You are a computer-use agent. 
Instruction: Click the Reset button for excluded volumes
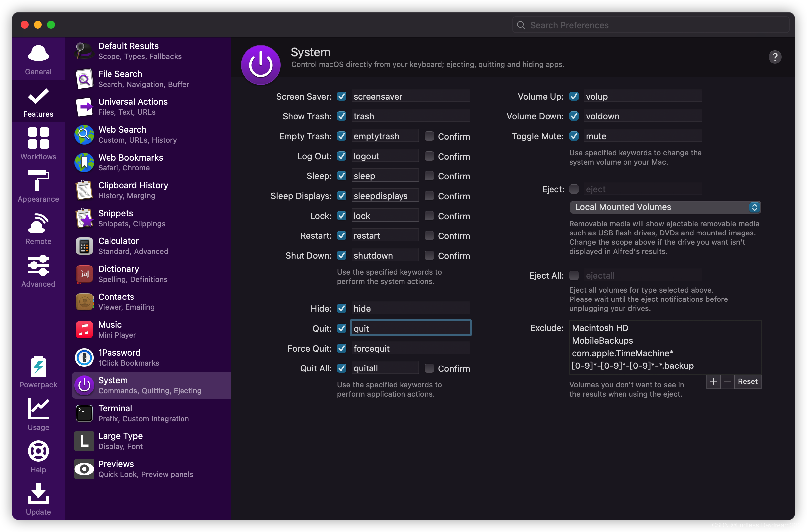pyautogui.click(x=747, y=381)
